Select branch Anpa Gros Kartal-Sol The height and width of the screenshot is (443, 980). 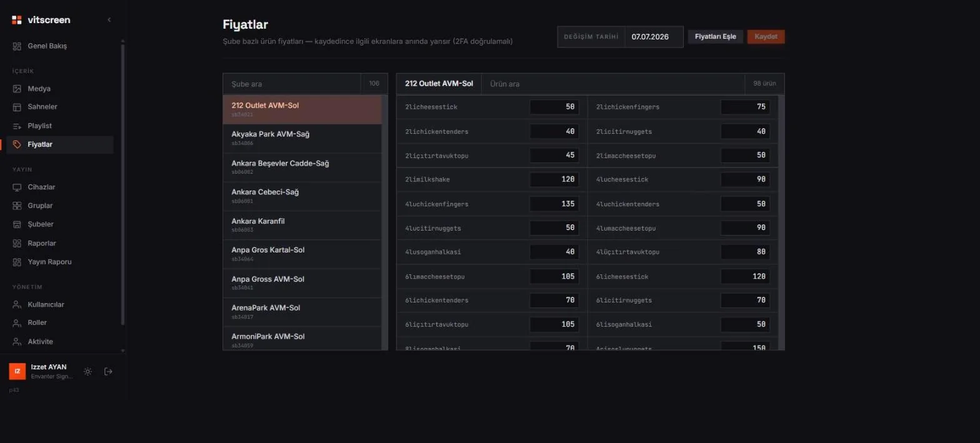click(x=302, y=254)
